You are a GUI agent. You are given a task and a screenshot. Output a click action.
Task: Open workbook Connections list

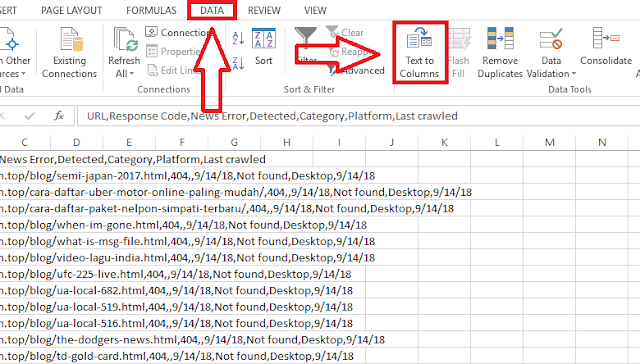[178, 32]
